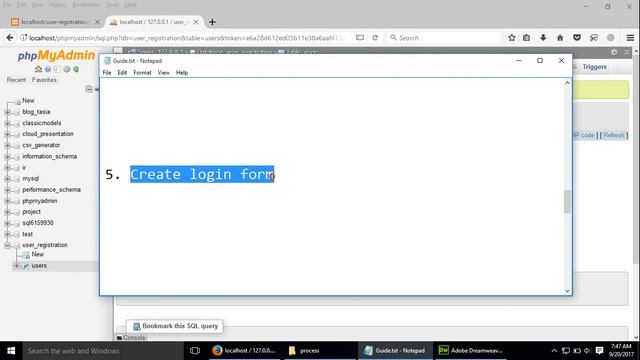Open the chat/screenshot toolbar icon next to Pocket
Viewport: 640px width, 360px height.
[594, 38]
